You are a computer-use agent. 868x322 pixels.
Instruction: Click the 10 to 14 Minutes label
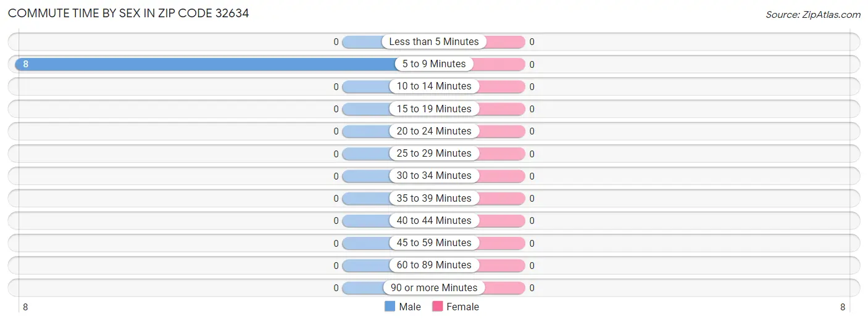(434, 86)
